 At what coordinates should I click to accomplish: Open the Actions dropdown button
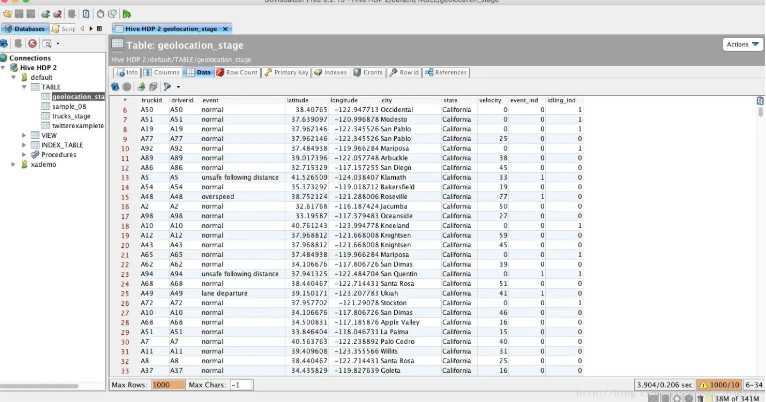tap(743, 44)
